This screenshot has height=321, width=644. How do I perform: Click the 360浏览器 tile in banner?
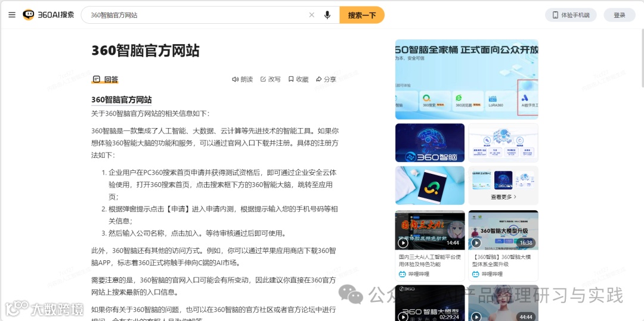point(468,101)
